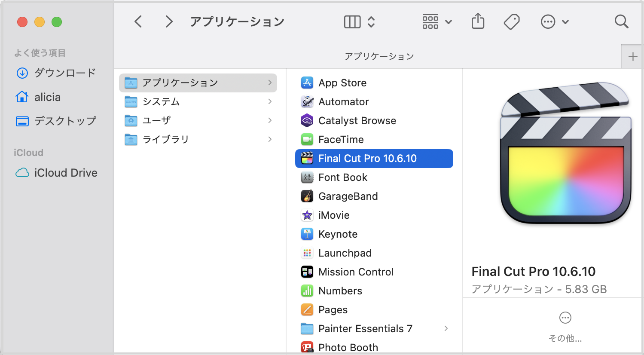644x355 pixels.
Task: Add a new tab with plus button
Action: pos(632,57)
